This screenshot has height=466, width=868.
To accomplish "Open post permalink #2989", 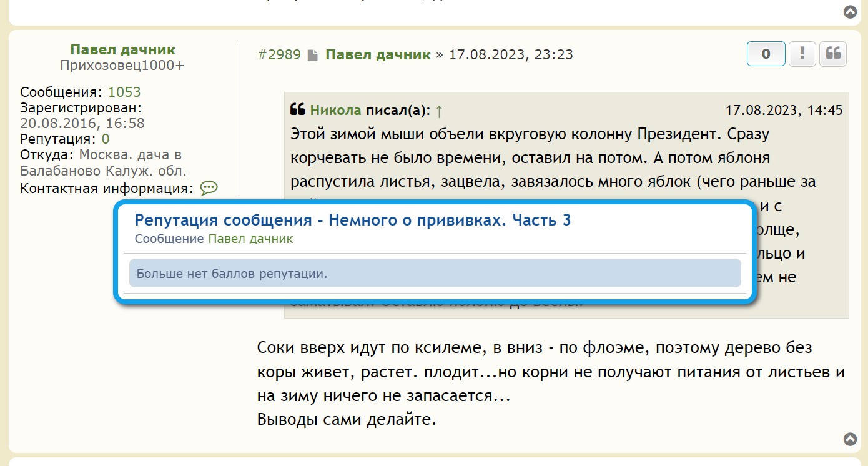I will pyautogui.click(x=279, y=55).
